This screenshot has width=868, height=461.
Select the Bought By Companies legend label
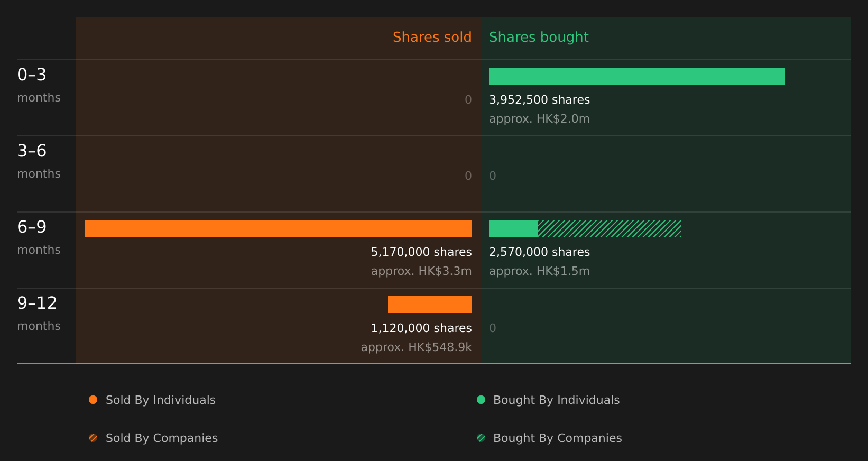[557, 438]
